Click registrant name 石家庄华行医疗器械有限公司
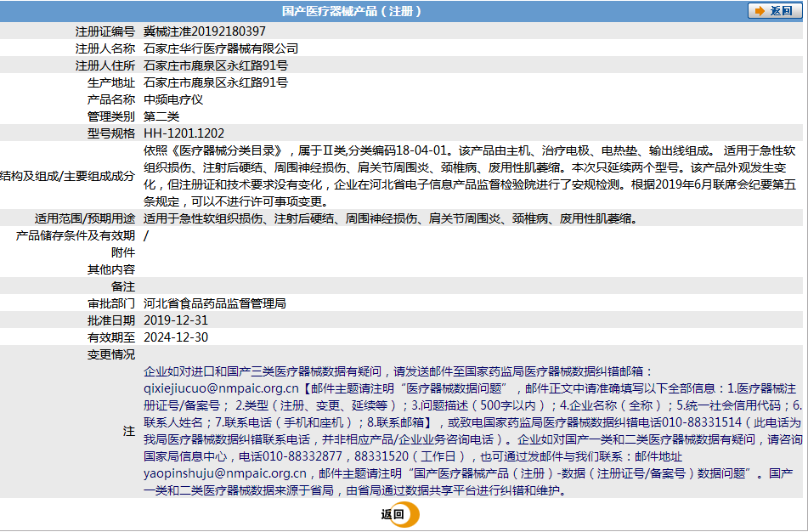808x532 pixels. (x=221, y=48)
